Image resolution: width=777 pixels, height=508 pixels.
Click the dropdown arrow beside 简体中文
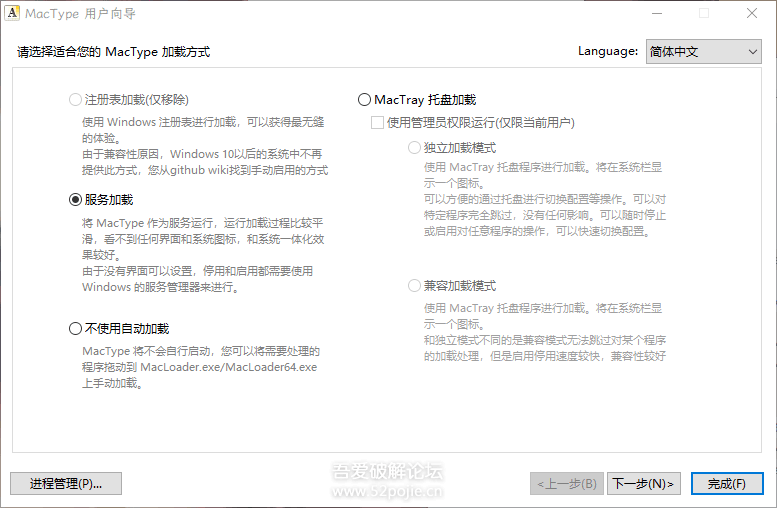click(751, 51)
